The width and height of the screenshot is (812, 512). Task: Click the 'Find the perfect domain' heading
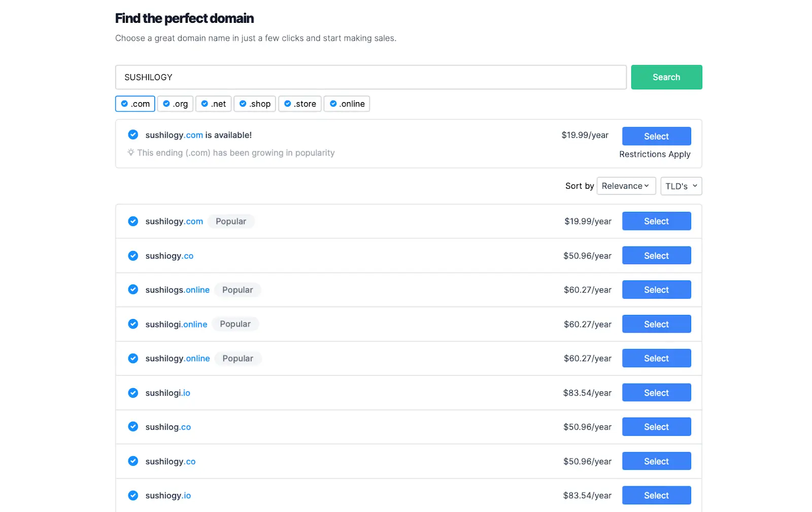[x=184, y=18]
